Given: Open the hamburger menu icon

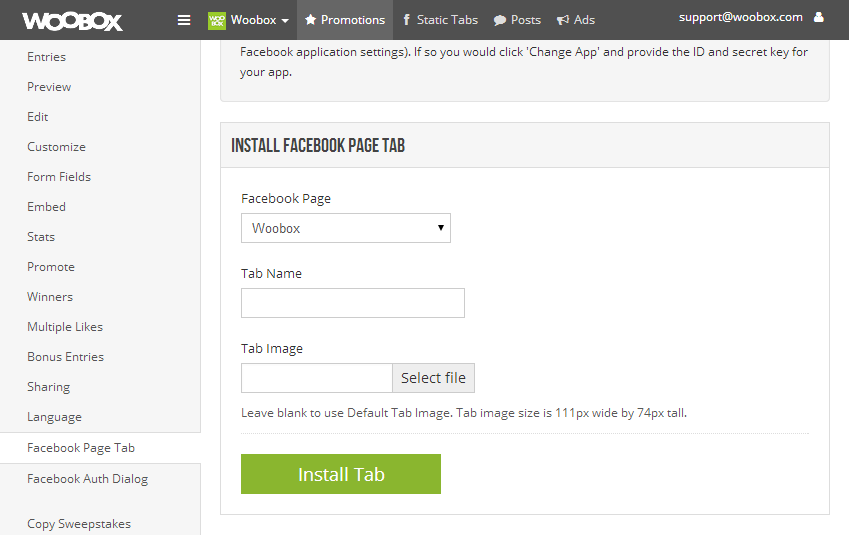Looking at the screenshot, I should tap(184, 20).
